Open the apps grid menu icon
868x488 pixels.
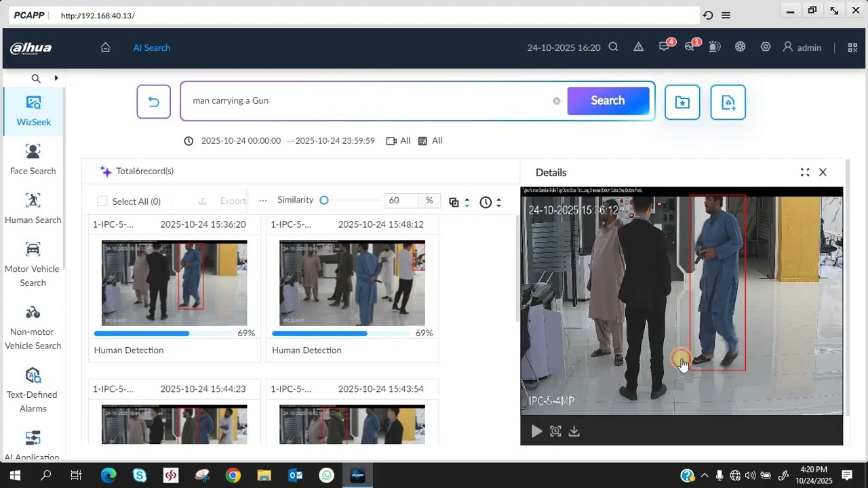(852, 47)
